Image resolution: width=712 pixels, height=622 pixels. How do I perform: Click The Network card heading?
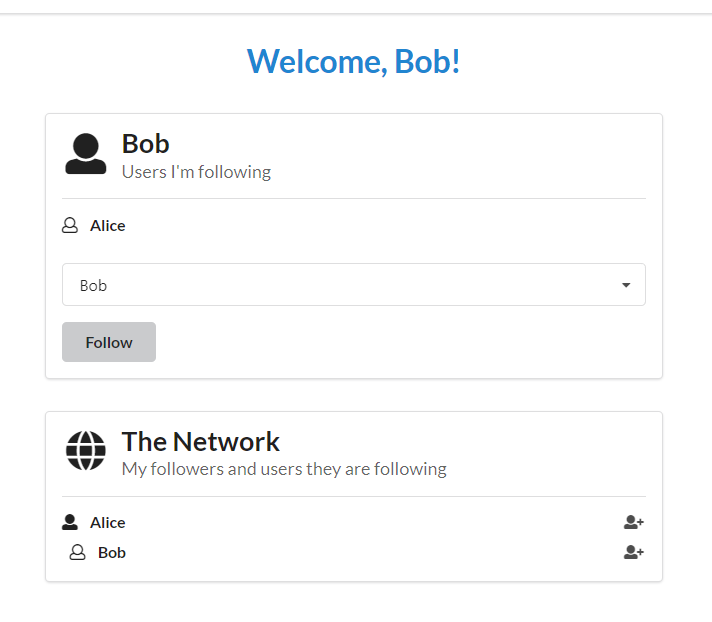coord(201,441)
